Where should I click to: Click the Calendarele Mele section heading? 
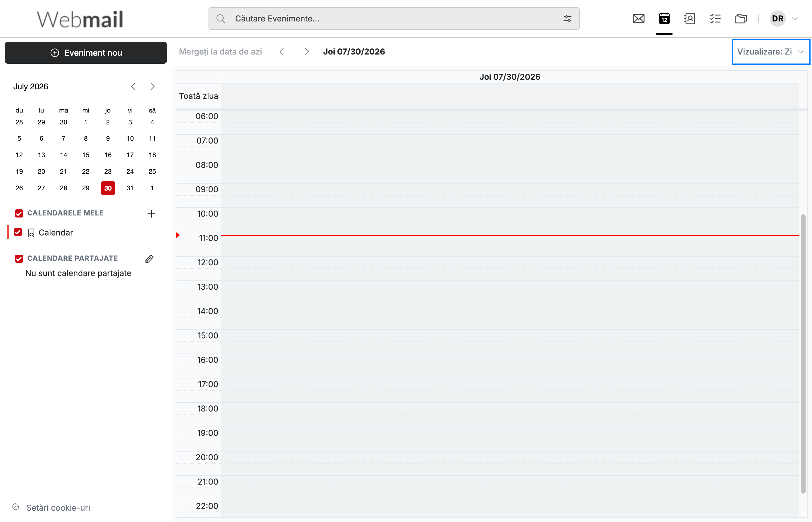tap(66, 213)
